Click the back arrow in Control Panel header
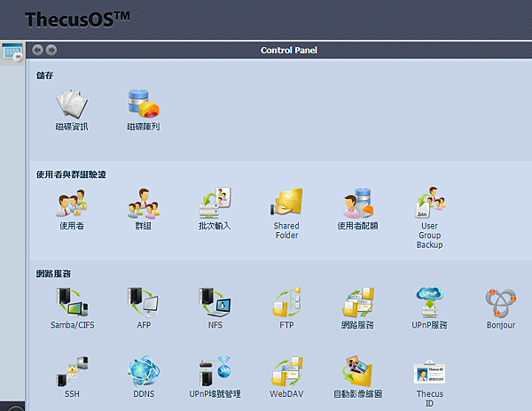532x411 pixels. 37,50
